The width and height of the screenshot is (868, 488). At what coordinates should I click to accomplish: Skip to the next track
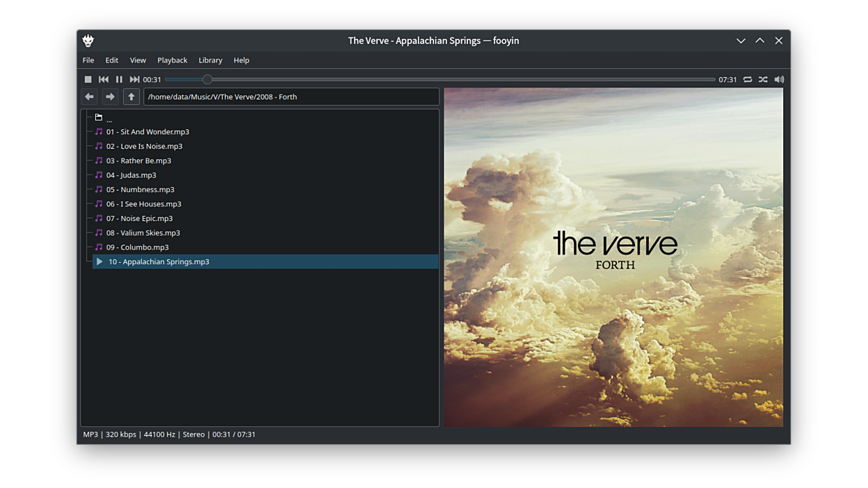[x=134, y=80]
